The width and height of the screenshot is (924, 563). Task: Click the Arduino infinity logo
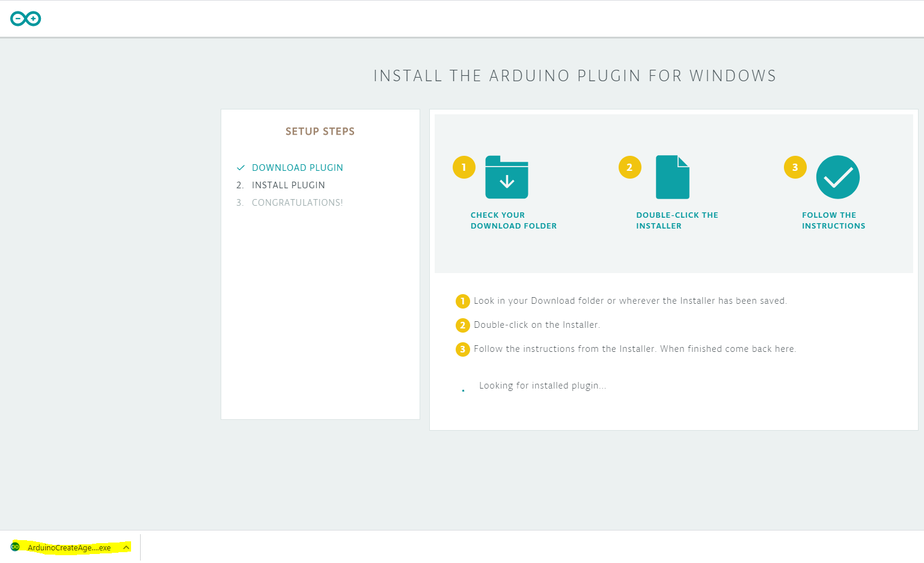26,19
